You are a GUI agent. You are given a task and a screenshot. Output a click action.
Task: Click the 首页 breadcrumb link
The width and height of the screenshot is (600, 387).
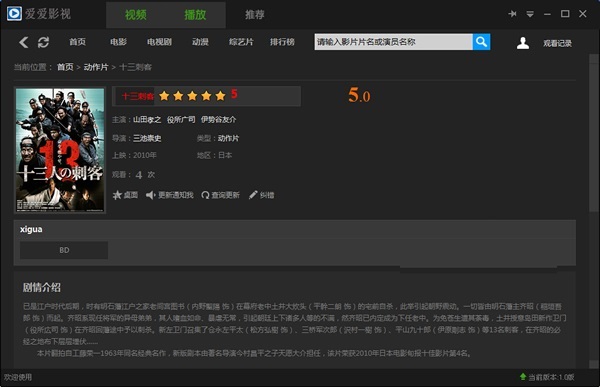65,67
